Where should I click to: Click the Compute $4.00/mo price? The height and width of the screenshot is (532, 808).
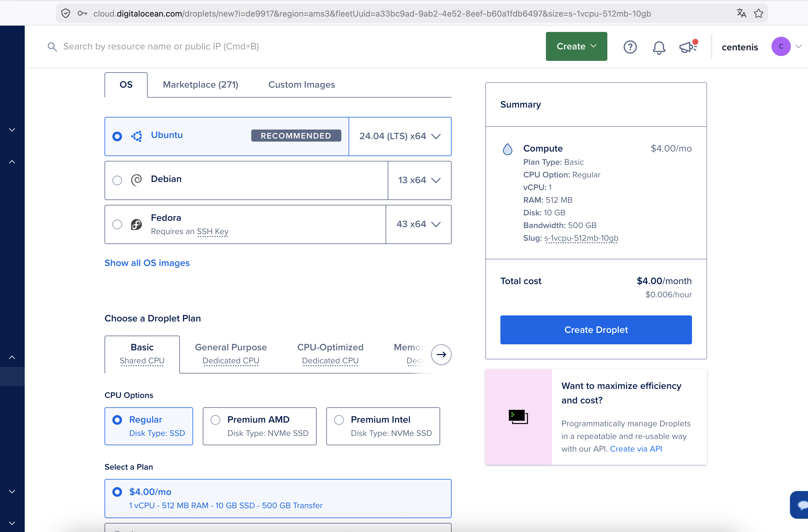click(671, 148)
